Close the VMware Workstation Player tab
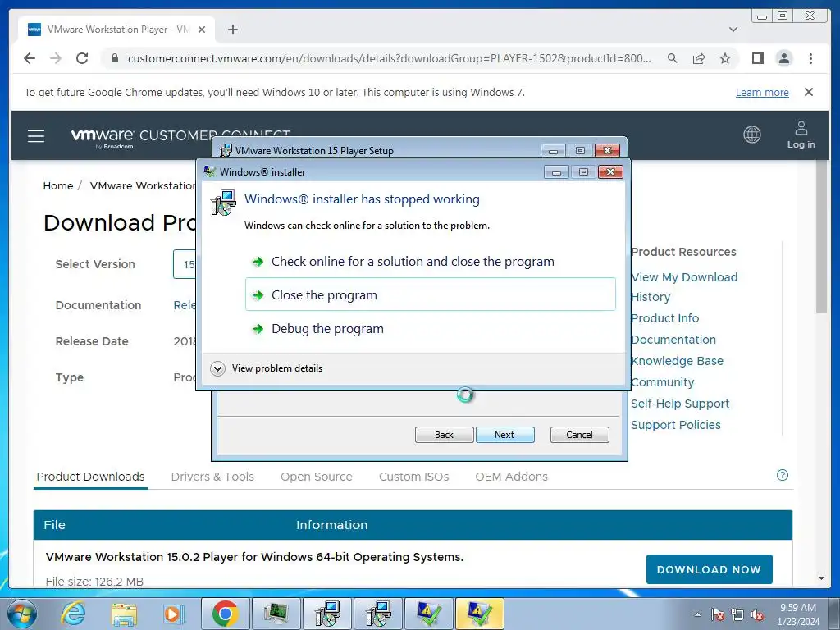840x630 pixels. pos(202,30)
